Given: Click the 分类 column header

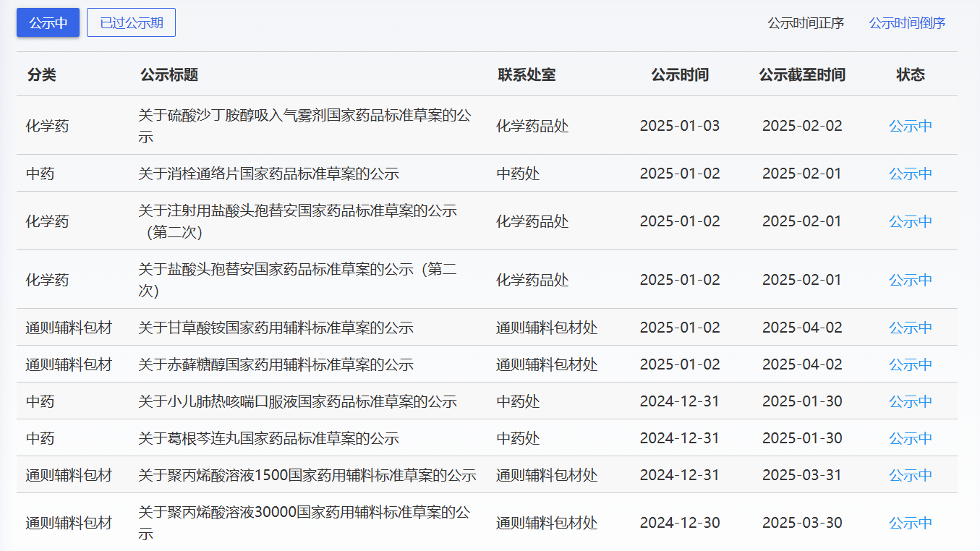Looking at the screenshot, I should (41, 74).
